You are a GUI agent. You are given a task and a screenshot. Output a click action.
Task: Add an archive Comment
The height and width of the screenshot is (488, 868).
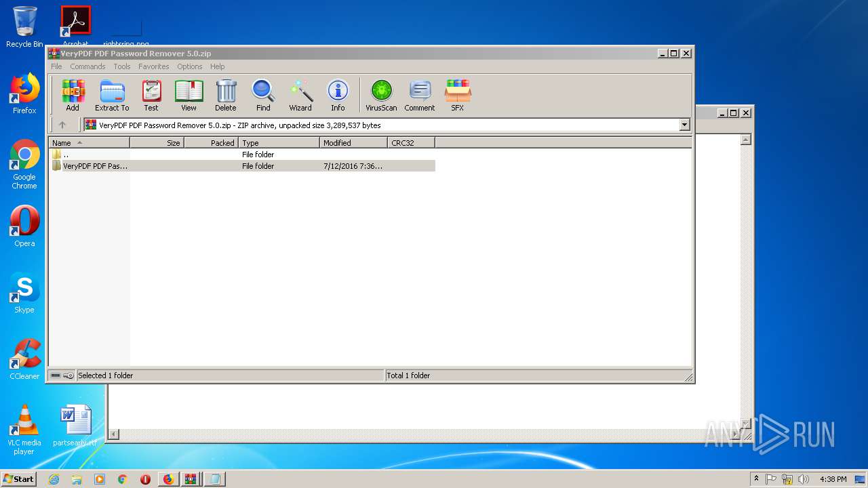(x=420, y=95)
